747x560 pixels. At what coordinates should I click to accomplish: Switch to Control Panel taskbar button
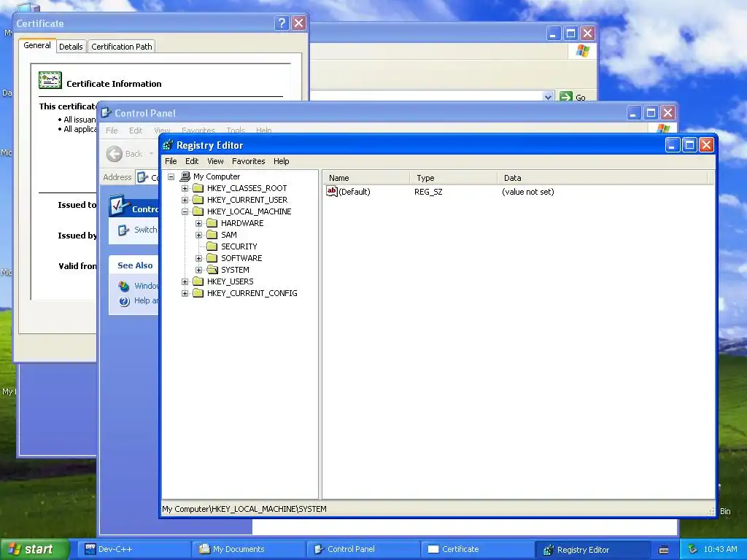pyautogui.click(x=363, y=549)
